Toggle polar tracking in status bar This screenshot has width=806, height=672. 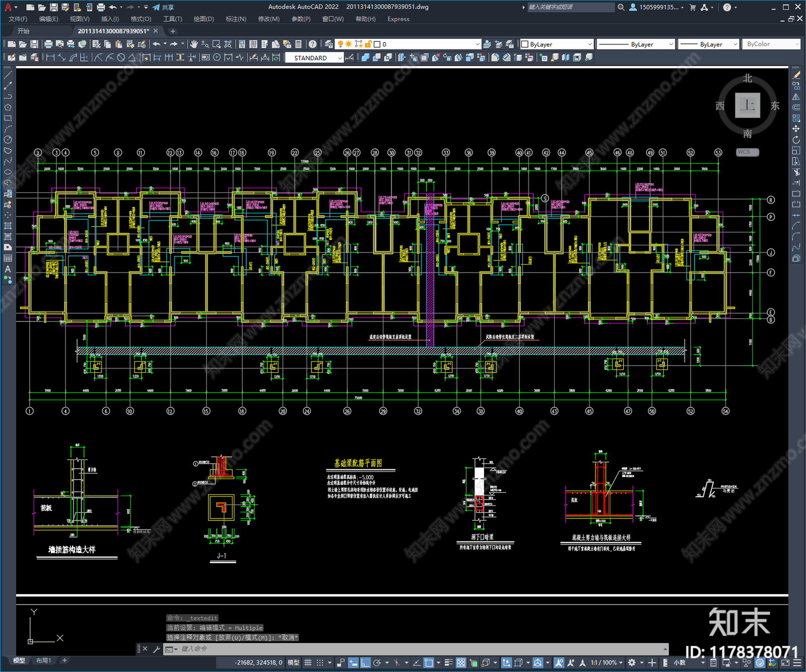tap(377, 662)
